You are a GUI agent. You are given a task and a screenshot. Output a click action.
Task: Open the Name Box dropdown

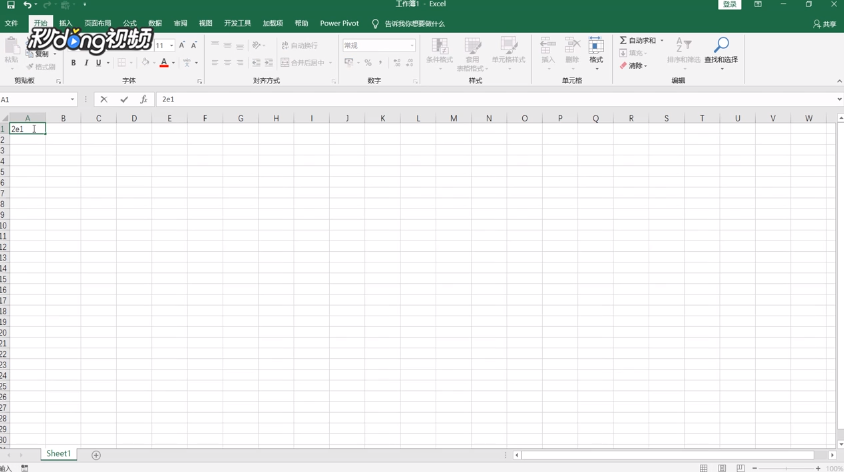coord(72,100)
